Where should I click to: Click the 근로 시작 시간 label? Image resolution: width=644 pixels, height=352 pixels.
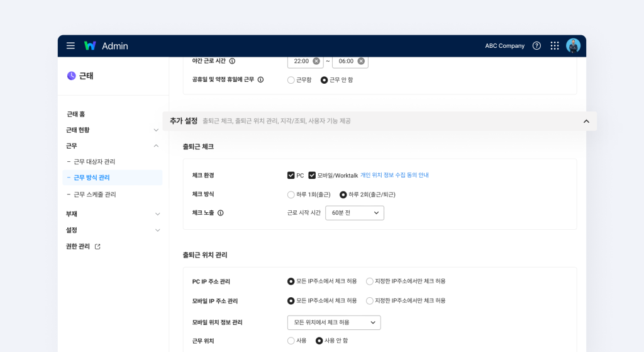coord(304,213)
